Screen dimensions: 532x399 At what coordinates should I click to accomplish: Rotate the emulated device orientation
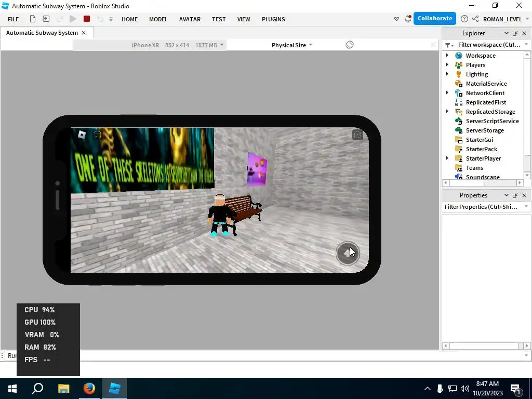coord(350,45)
